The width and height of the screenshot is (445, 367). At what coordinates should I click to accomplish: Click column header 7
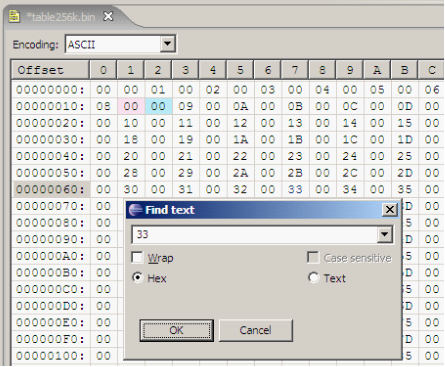(x=295, y=70)
